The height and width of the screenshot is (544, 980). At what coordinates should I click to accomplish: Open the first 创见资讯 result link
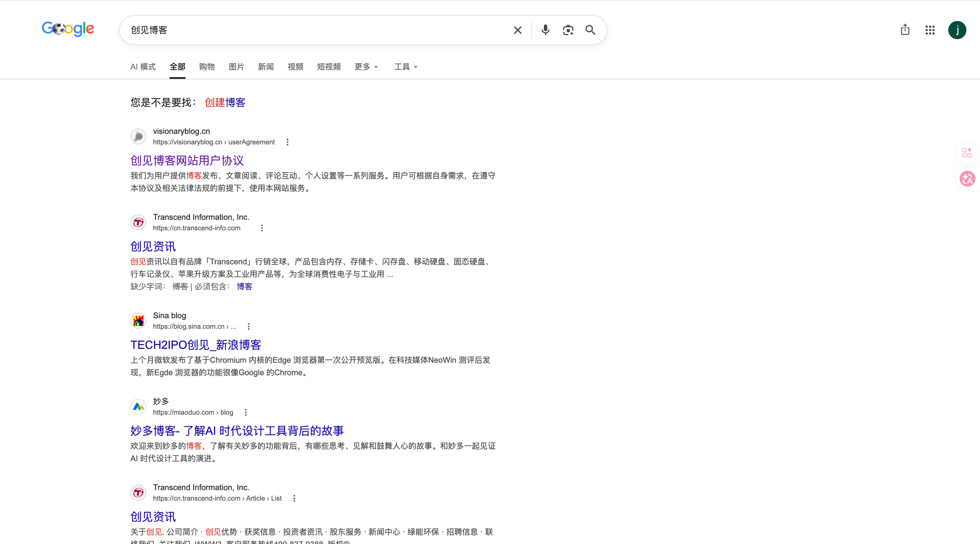tap(153, 246)
